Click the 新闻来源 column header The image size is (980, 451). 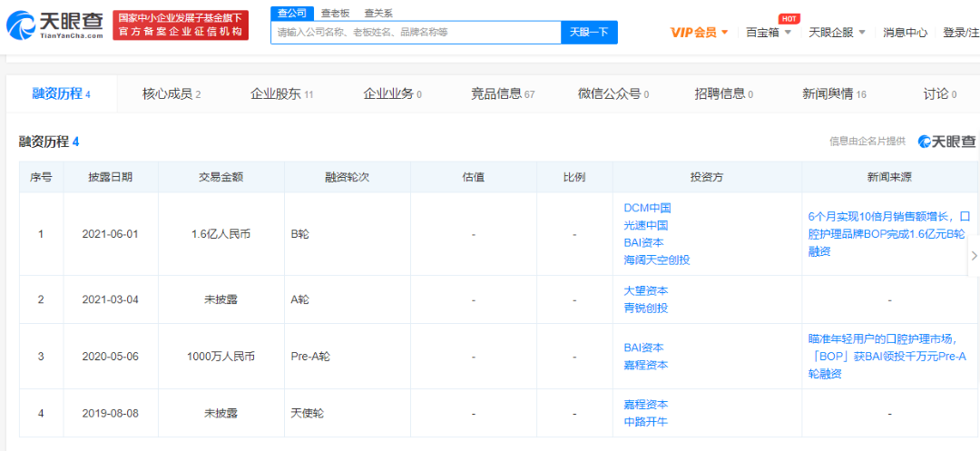[x=888, y=177]
